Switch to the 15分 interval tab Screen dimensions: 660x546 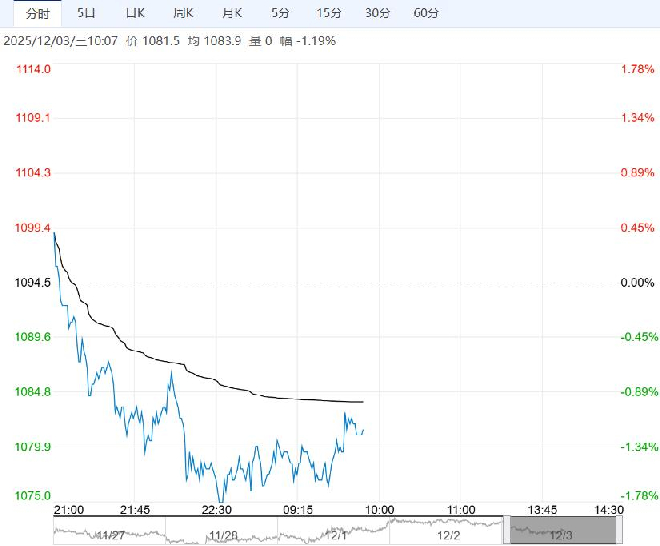[x=328, y=13]
